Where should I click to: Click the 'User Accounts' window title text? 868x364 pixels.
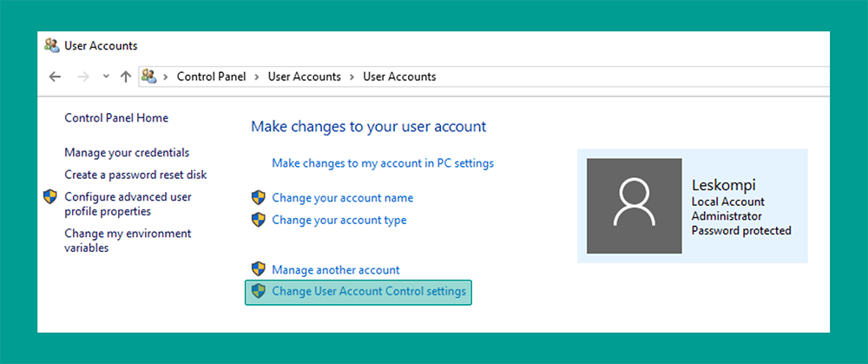tap(101, 46)
